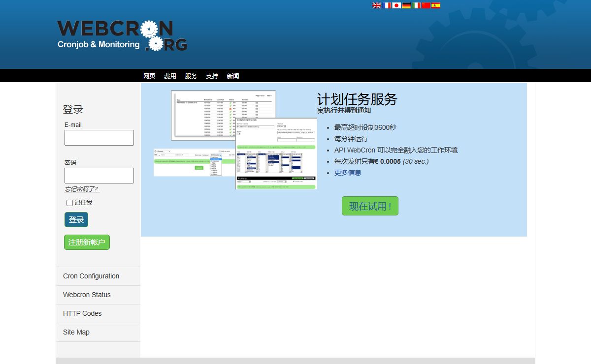Open the 费用 menu item
591x364 pixels.
click(x=170, y=76)
